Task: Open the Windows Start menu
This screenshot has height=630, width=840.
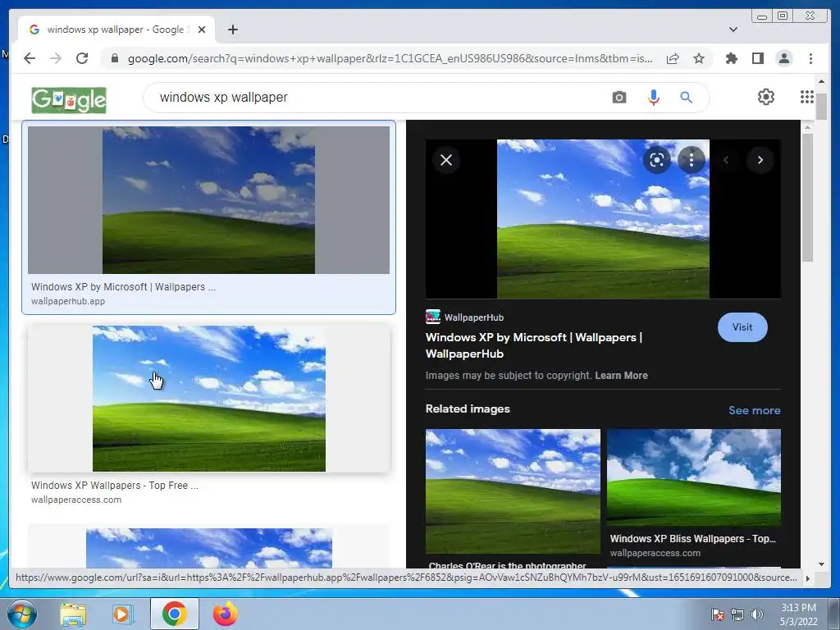Action: [x=21, y=614]
